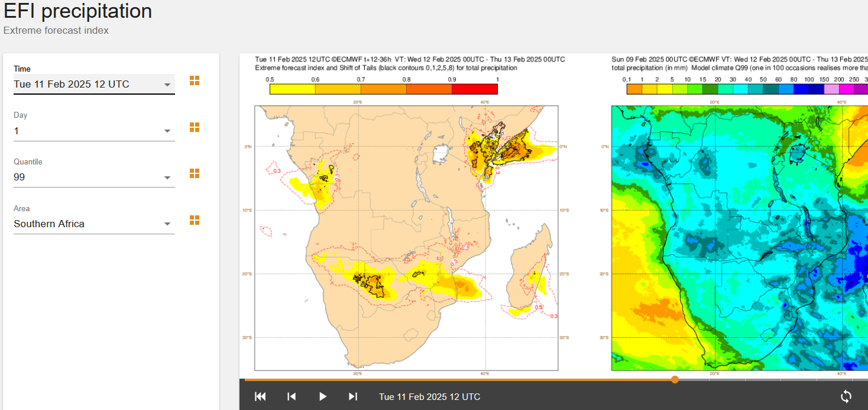The height and width of the screenshot is (410, 868).
Task: Click the EFI map of southern Africa
Action: click(406, 238)
